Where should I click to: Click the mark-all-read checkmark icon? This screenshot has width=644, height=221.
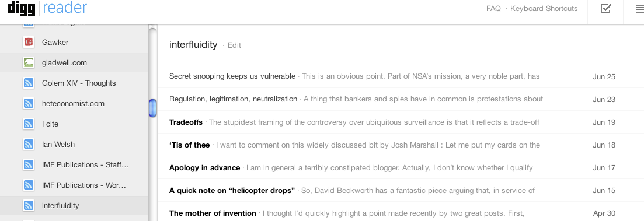pos(606,9)
